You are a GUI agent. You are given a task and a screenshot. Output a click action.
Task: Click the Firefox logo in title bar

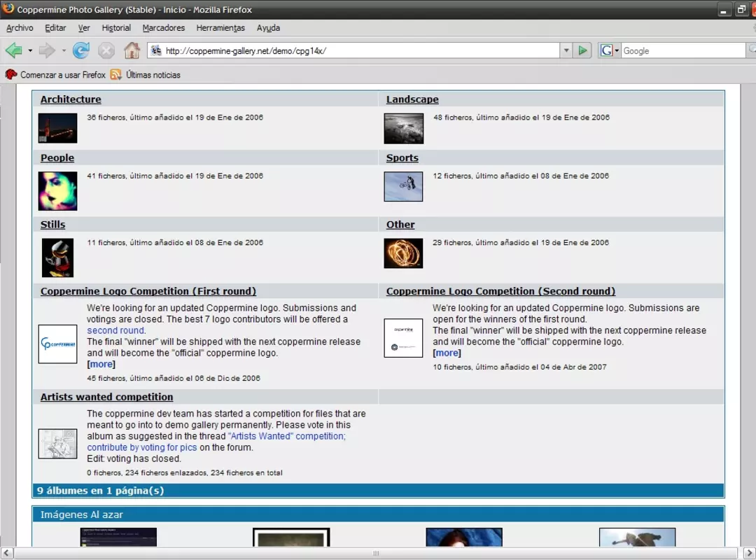8,8
